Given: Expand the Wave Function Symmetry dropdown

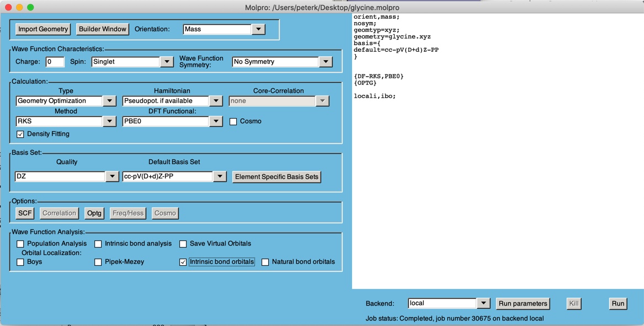Looking at the screenshot, I should (x=326, y=62).
